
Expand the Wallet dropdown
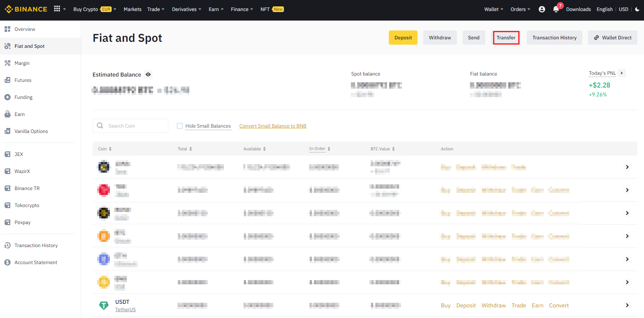tap(502, 9)
